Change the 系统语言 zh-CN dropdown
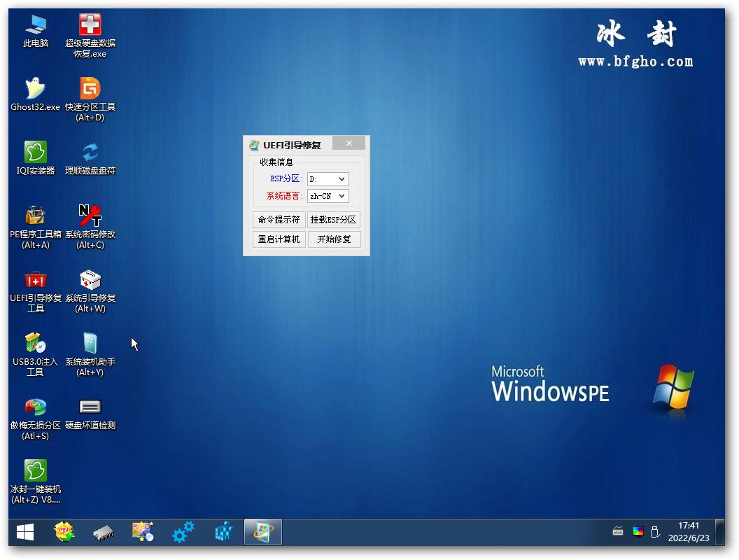The height and width of the screenshot is (560, 739). [327, 195]
